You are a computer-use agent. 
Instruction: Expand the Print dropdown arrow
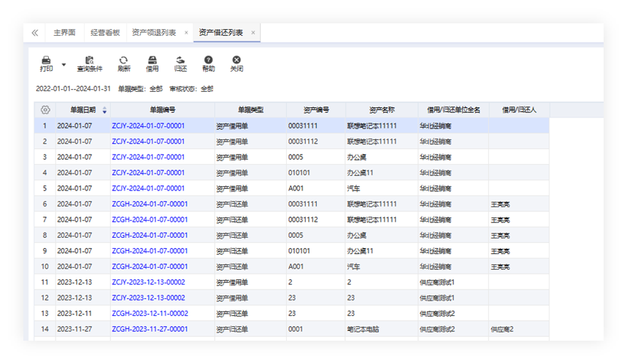coord(64,65)
